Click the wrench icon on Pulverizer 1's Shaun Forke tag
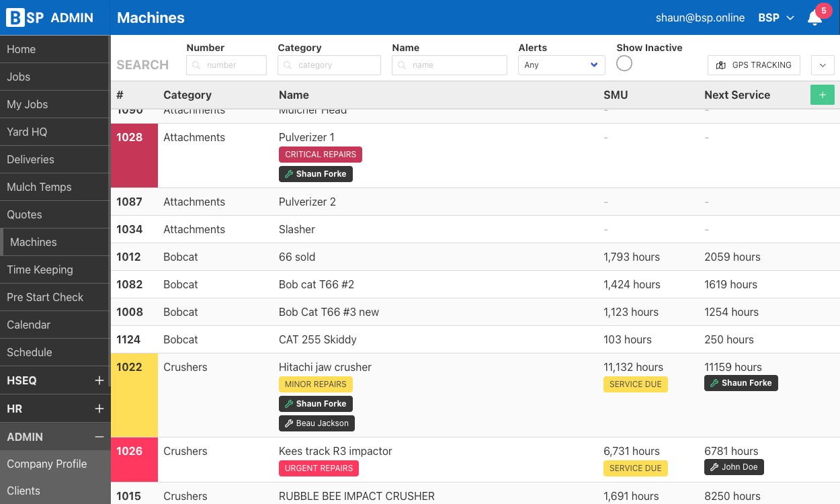 [x=289, y=174]
